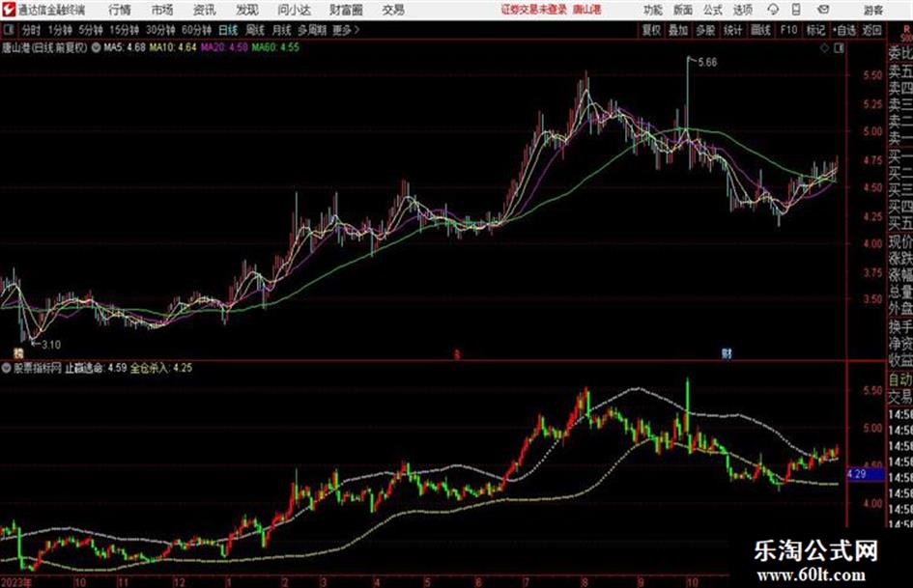Click the round settings icon beside 股票指标网
This screenshot has width=913, height=588.
[7, 368]
